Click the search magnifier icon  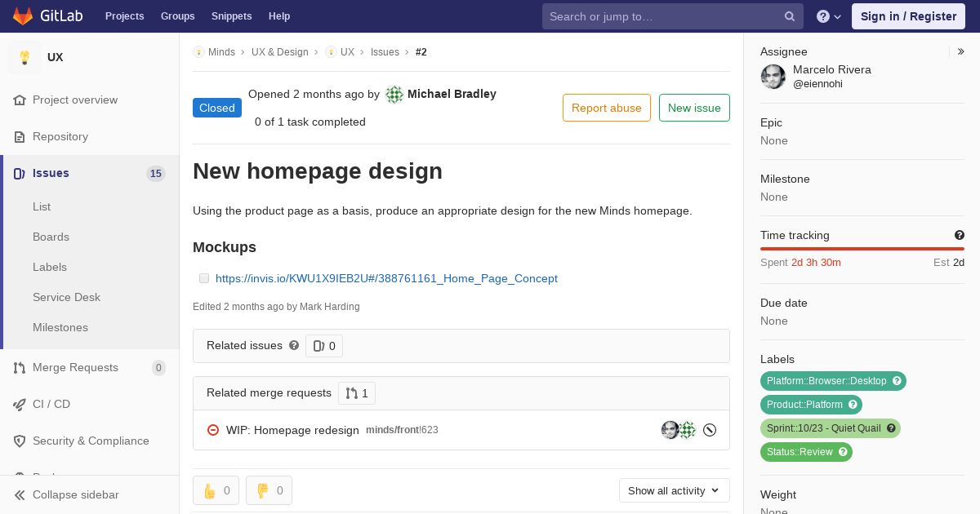pos(790,16)
